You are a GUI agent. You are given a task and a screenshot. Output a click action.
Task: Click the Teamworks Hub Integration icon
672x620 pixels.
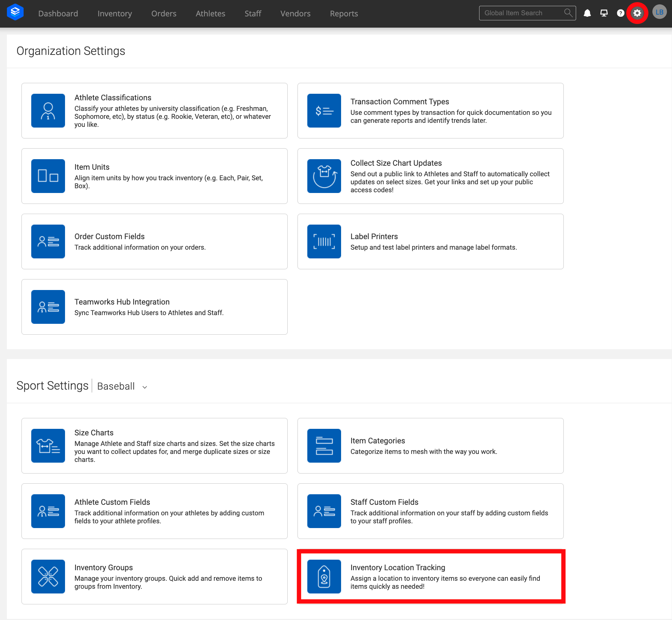coord(48,307)
